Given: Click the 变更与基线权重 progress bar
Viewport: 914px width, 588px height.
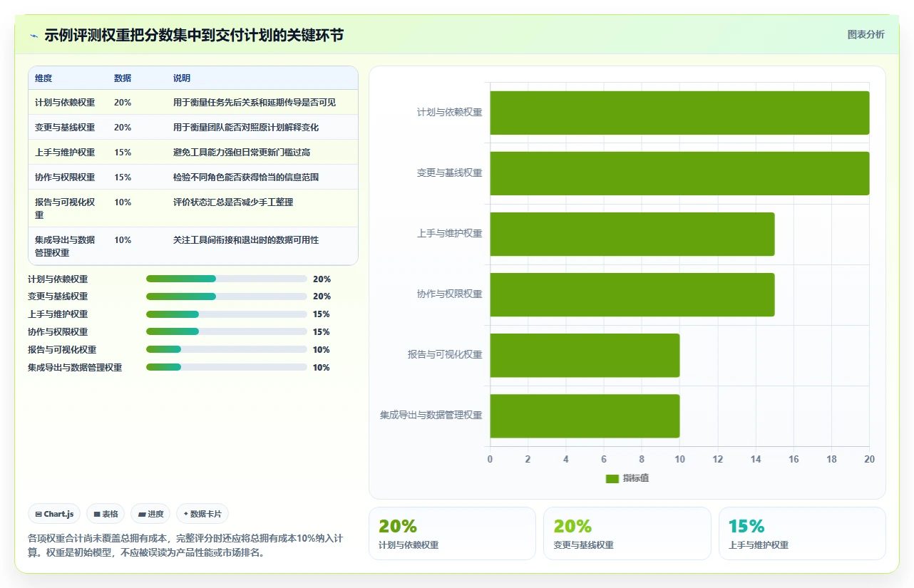Looking at the screenshot, I should click(226, 296).
